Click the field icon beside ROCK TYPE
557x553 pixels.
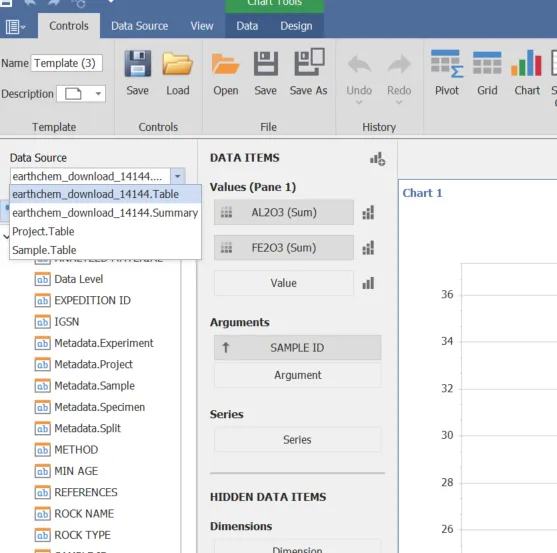pyautogui.click(x=43, y=535)
